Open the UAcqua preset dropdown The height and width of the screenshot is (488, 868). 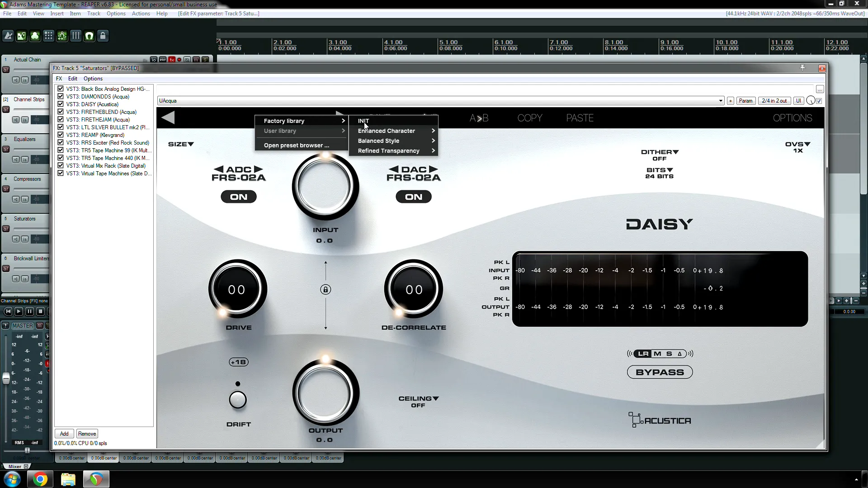pos(441,101)
